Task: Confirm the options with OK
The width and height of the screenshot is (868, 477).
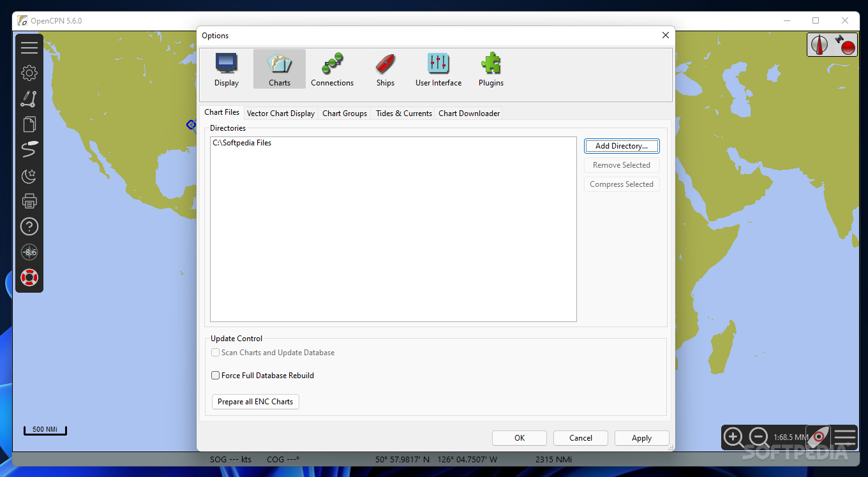Action: pyautogui.click(x=520, y=438)
